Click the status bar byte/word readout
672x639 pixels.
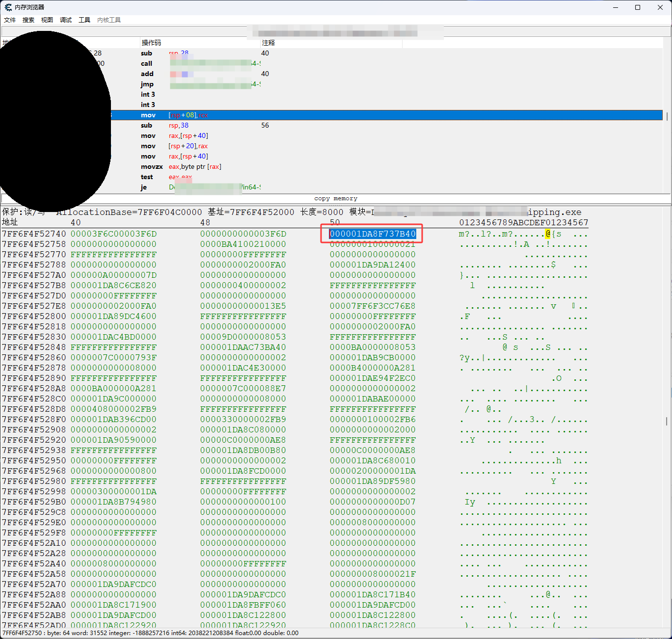[150, 633]
